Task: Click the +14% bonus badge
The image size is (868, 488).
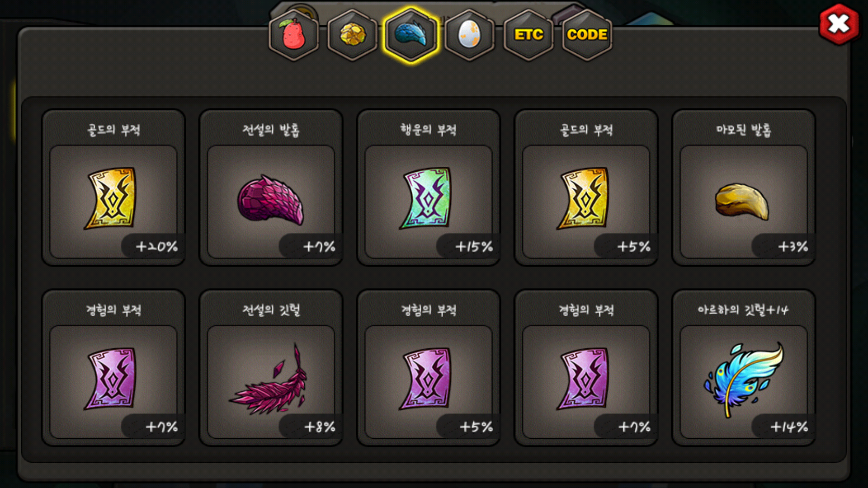Action: 789,427
